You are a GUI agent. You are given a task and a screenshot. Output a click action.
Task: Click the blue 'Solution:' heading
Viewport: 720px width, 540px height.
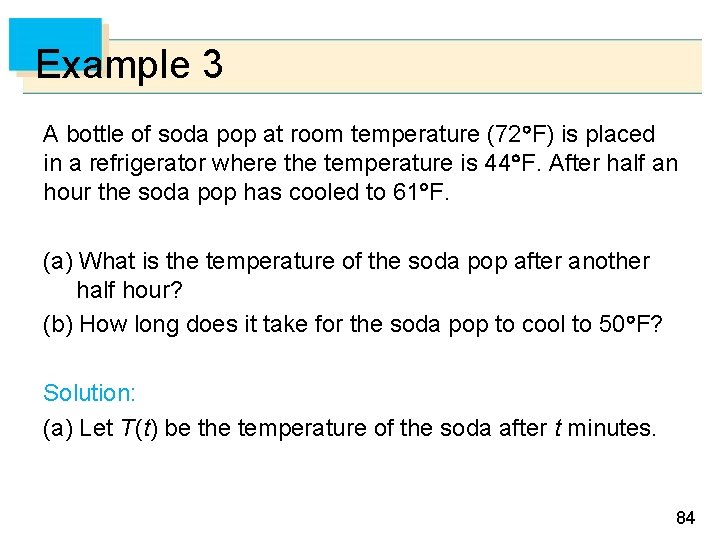(86, 391)
